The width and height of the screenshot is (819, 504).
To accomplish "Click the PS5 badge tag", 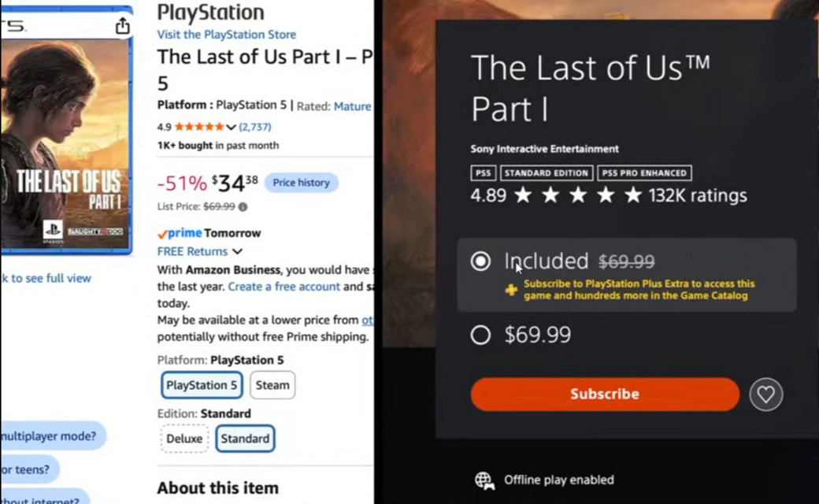I will click(x=484, y=173).
